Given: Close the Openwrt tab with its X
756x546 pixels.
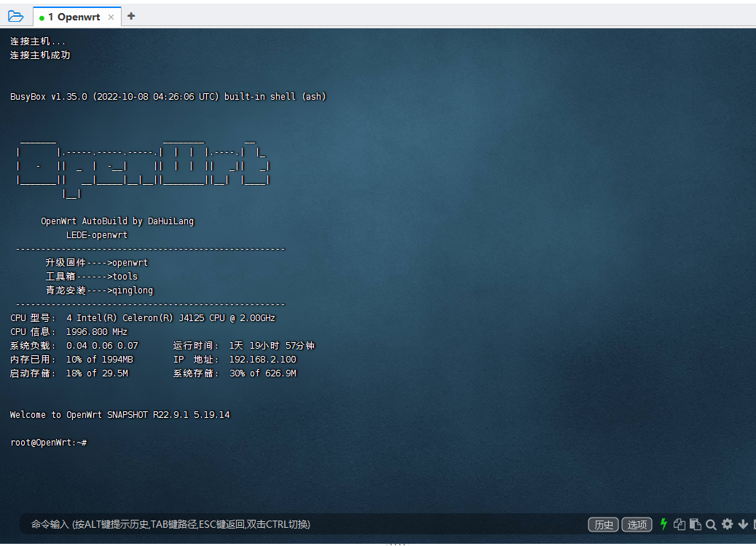Looking at the screenshot, I should (112, 15).
